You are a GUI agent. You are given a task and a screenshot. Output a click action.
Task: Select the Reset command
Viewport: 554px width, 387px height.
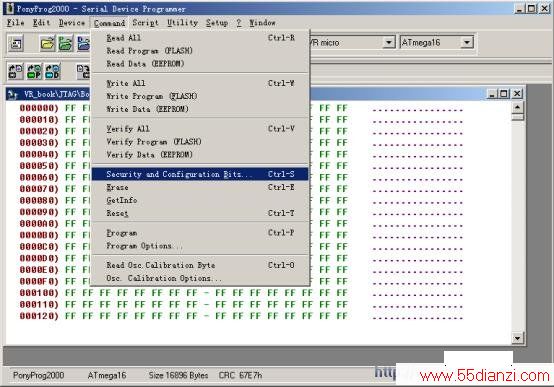pos(200,213)
